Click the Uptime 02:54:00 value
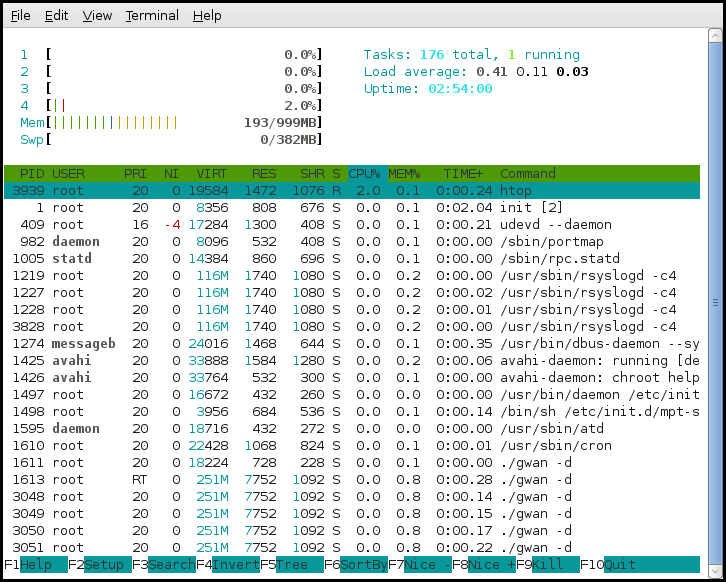Image resolution: width=726 pixels, height=582 pixels. [460, 88]
